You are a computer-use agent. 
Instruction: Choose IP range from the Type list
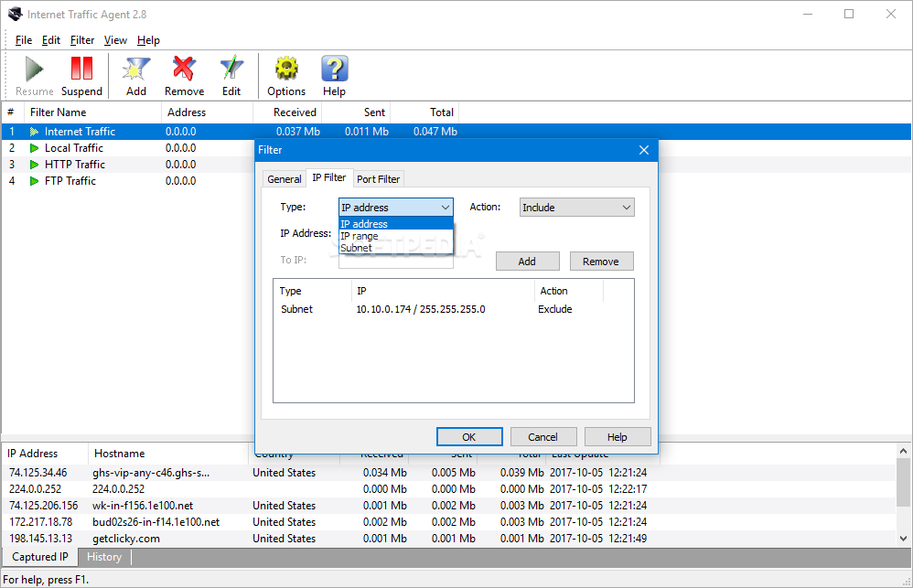396,236
